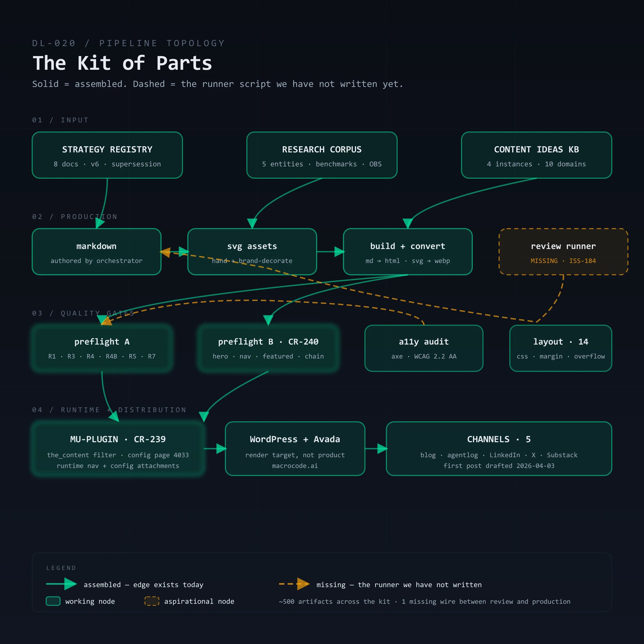Select the CHANNELS · 5 node
This screenshot has height=644, width=644.
(x=499, y=449)
